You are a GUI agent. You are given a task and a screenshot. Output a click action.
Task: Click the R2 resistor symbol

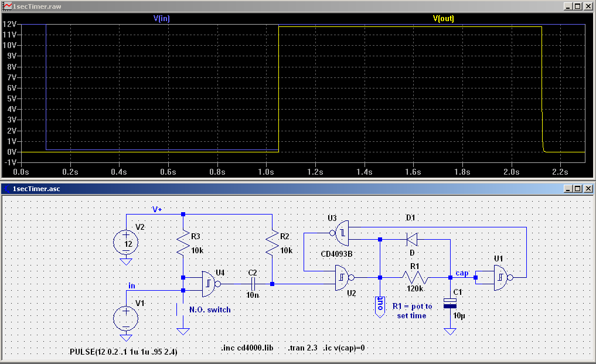point(272,242)
